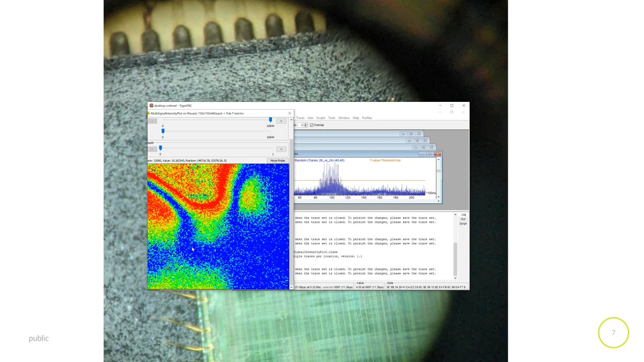Open the Traces menu
This screenshot has width=644, height=362.
click(301, 118)
